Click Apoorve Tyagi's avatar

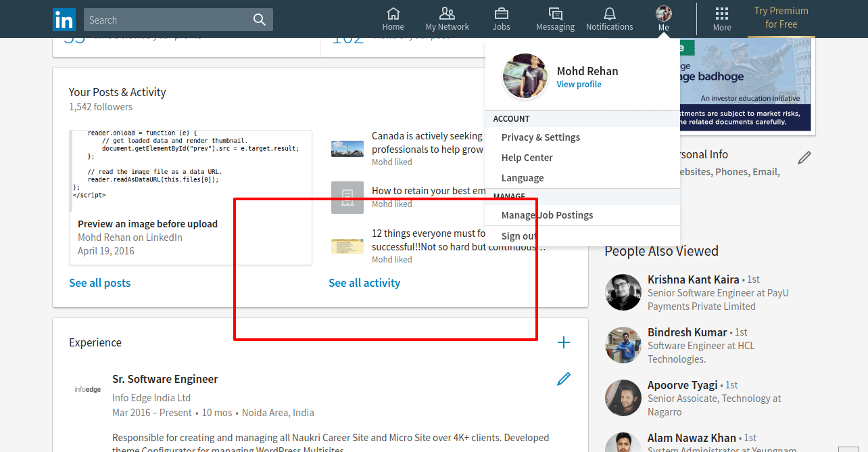tap(623, 398)
